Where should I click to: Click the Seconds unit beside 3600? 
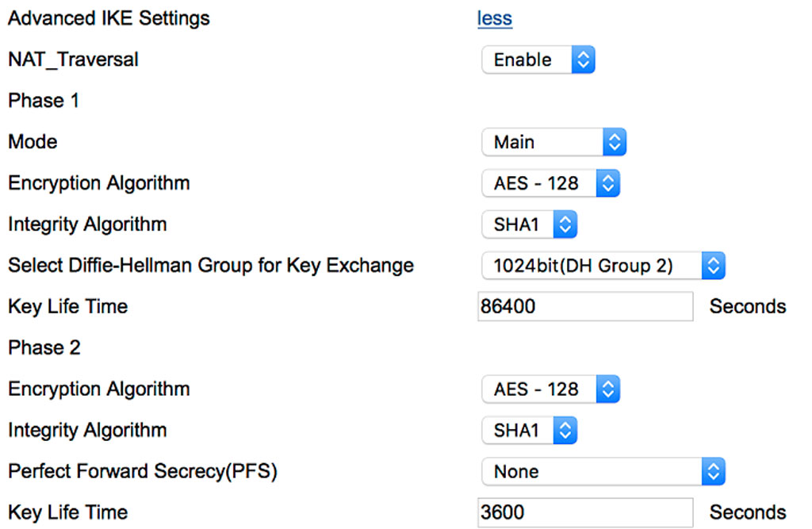coord(747,513)
